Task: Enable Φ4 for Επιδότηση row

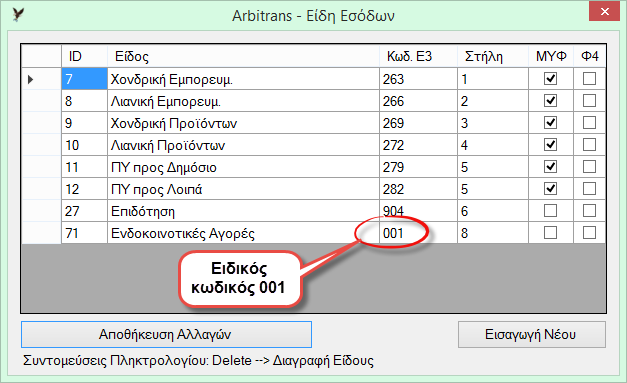Action: tap(589, 211)
